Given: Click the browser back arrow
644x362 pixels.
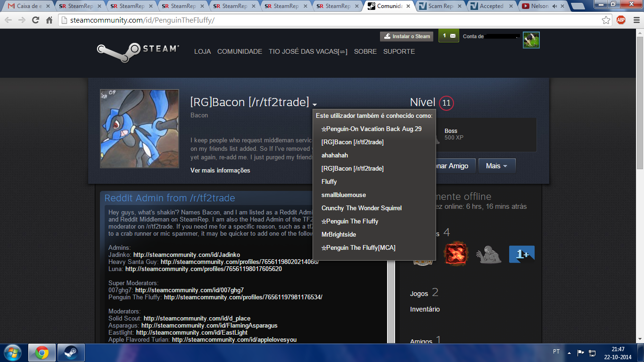Looking at the screenshot, I should [8, 20].
